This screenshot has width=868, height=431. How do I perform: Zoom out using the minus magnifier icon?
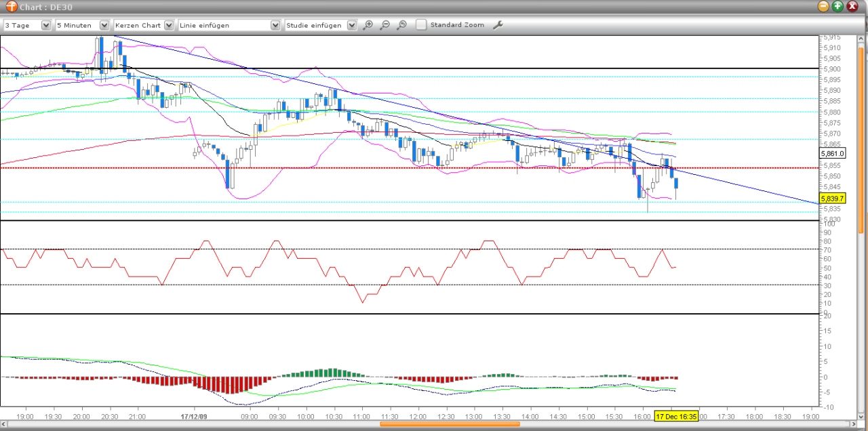(x=384, y=25)
